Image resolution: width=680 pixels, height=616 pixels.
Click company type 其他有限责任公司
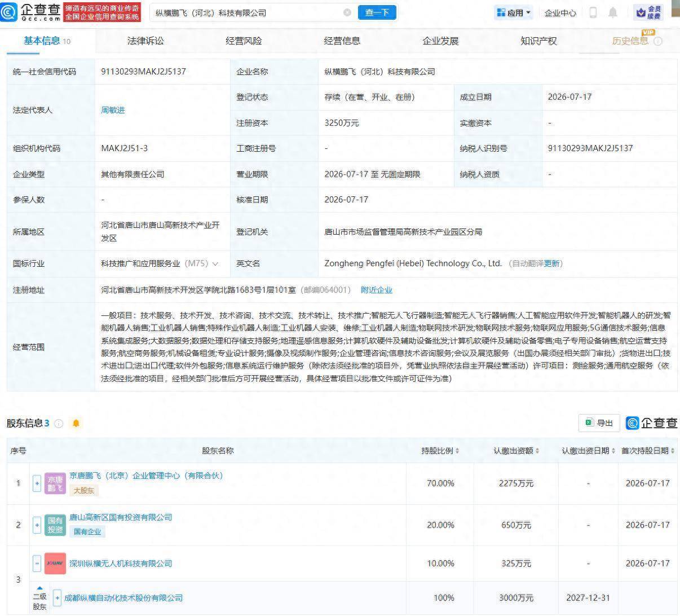click(x=133, y=174)
